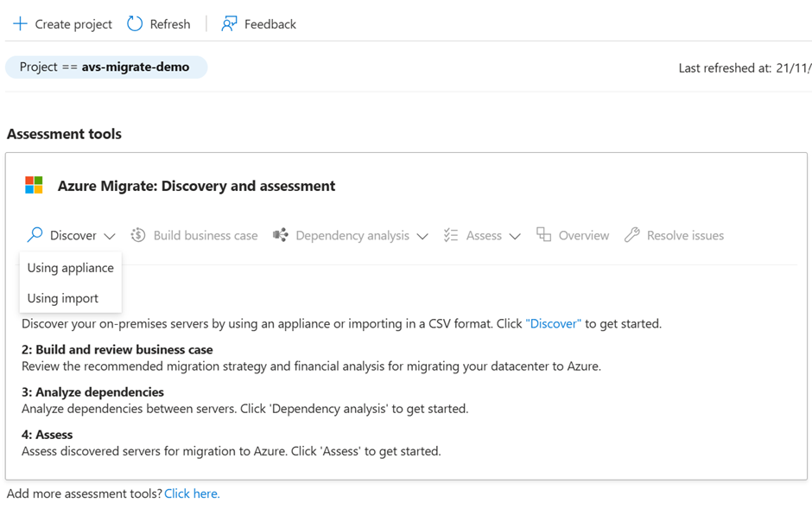Follow the 'Click here.' link

pos(192,493)
